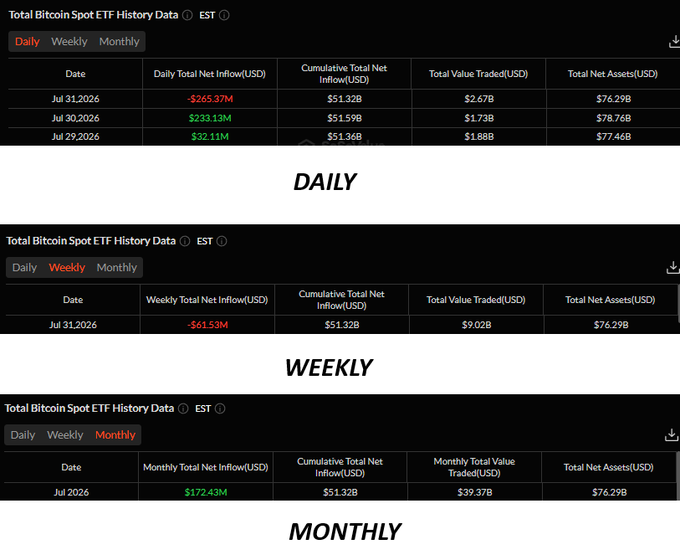Open info icon beside the Weekly panel title

[185, 241]
